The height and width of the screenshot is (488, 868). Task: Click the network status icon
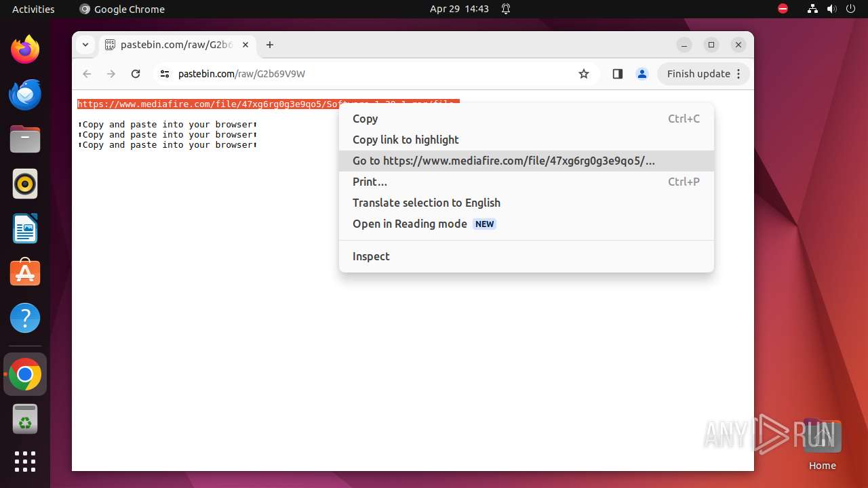point(812,9)
